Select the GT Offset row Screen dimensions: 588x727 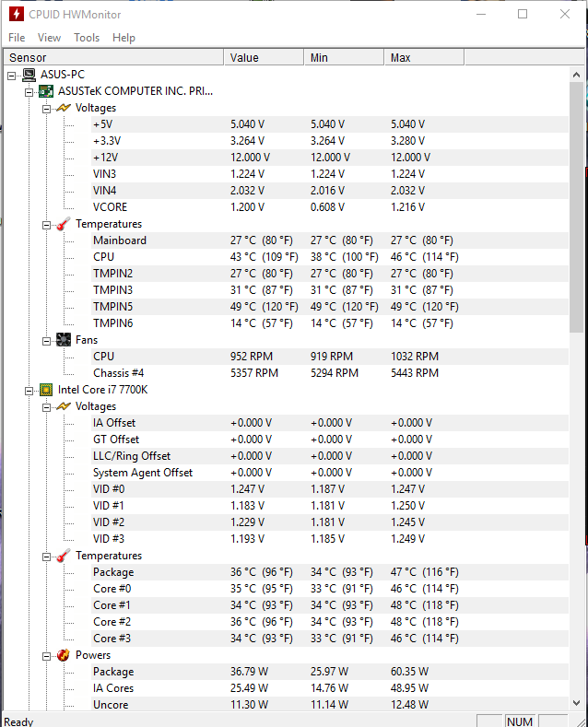click(x=330, y=440)
